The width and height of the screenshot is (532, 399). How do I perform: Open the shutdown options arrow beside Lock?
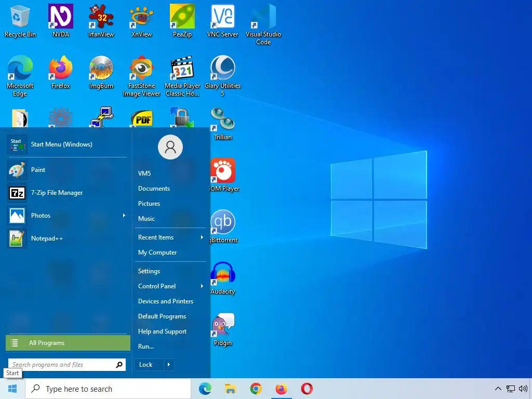coord(169,365)
